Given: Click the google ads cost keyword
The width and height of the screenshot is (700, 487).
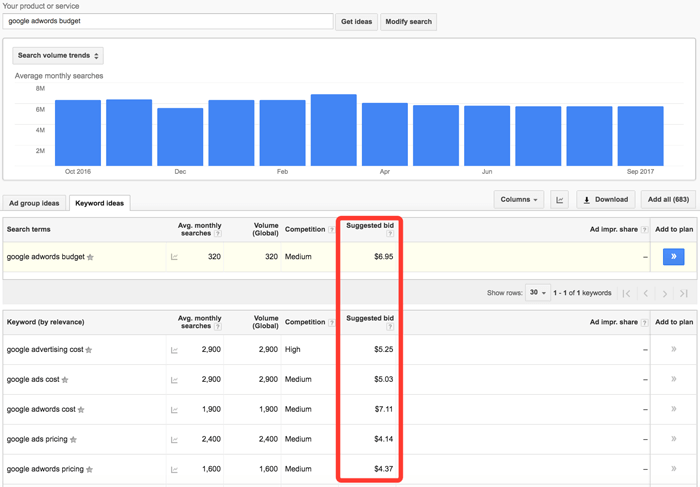Looking at the screenshot, I should coord(33,379).
